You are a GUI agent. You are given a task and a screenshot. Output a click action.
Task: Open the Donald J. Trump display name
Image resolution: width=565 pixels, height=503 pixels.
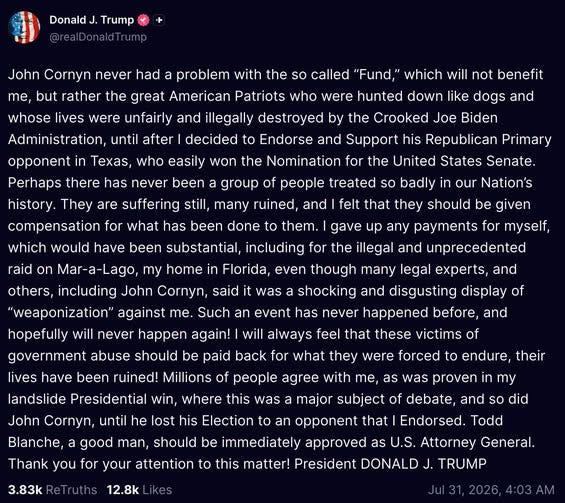tap(92, 20)
